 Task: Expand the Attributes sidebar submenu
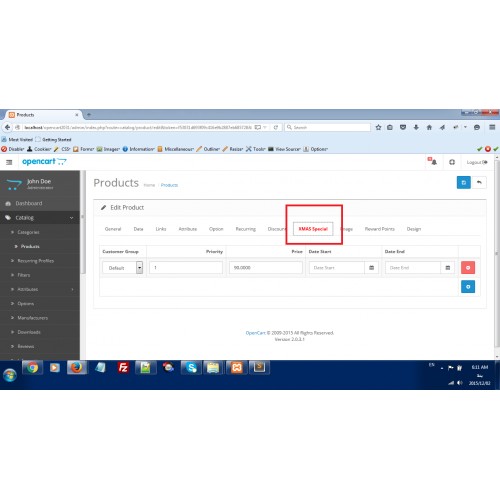point(40,289)
